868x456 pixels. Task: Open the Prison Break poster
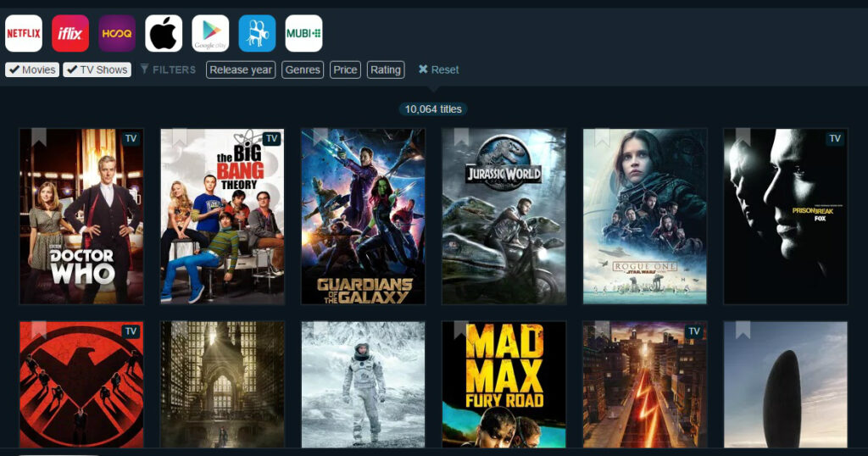click(786, 216)
